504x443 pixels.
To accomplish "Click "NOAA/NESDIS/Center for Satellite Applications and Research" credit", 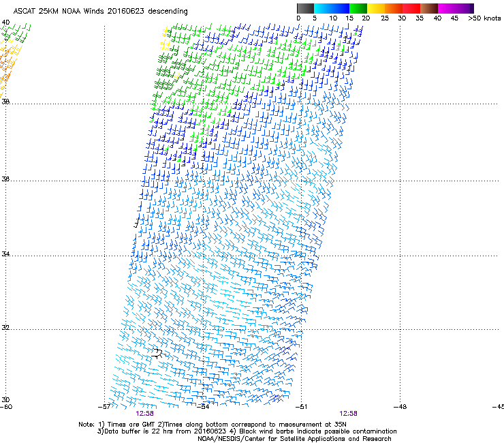I will (x=294, y=439).
